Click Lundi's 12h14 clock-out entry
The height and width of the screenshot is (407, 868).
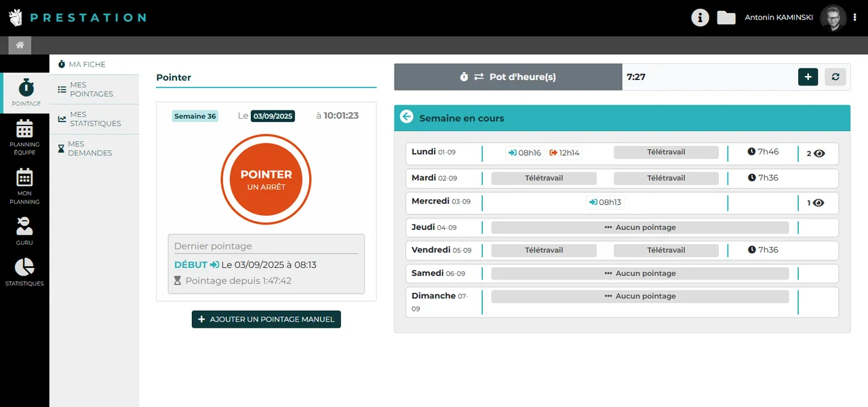[x=564, y=153]
